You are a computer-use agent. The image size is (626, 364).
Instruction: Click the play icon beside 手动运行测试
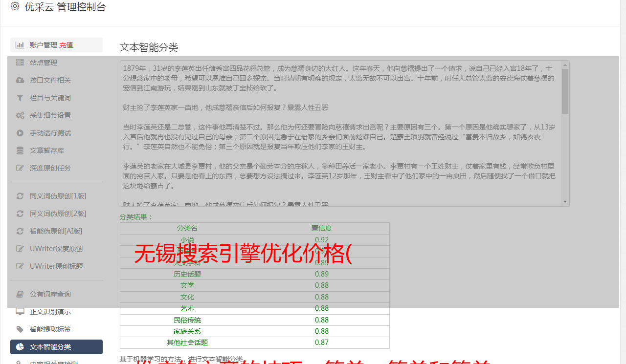click(x=20, y=133)
